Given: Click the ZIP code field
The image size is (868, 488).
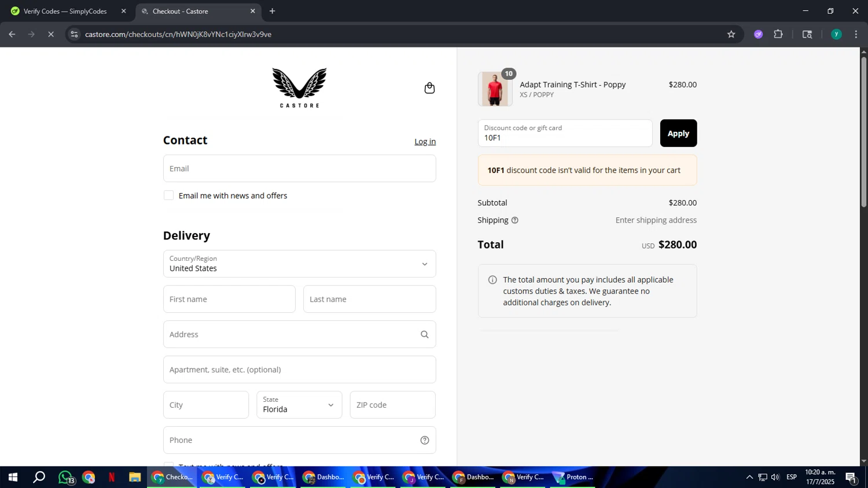Looking at the screenshot, I should [x=392, y=405].
